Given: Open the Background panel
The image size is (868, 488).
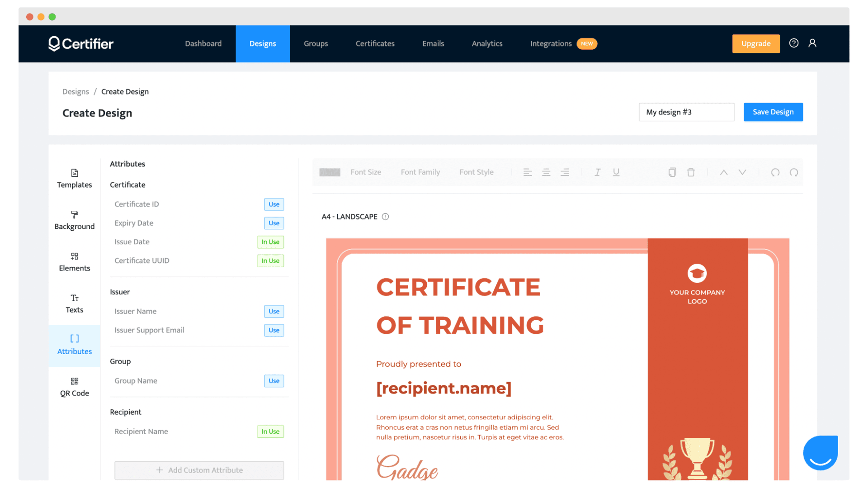Looking at the screenshot, I should click(74, 220).
